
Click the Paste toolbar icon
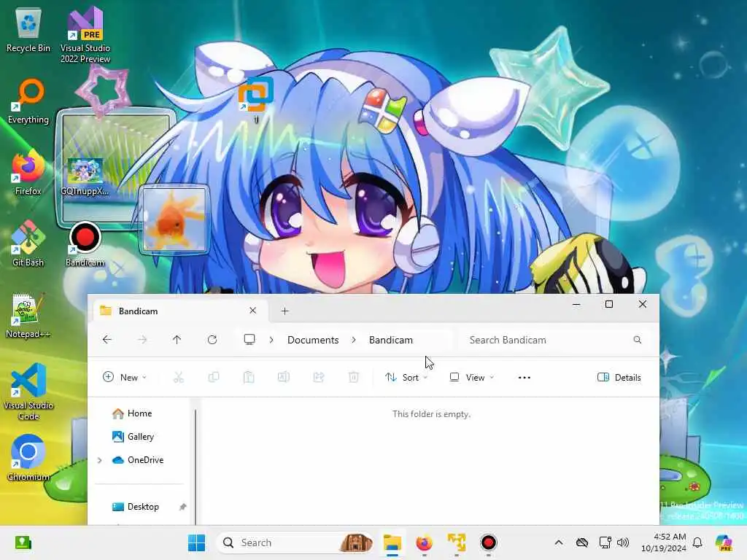point(249,377)
